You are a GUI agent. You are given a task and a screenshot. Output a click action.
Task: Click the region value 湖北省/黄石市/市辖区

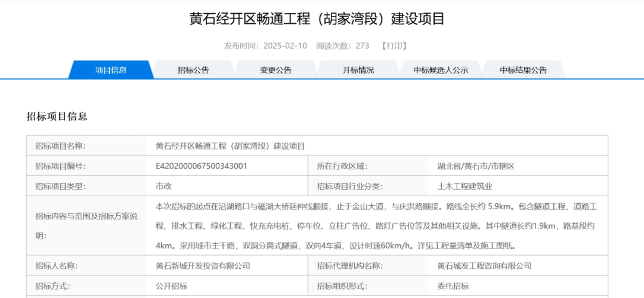tap(475, 166)
